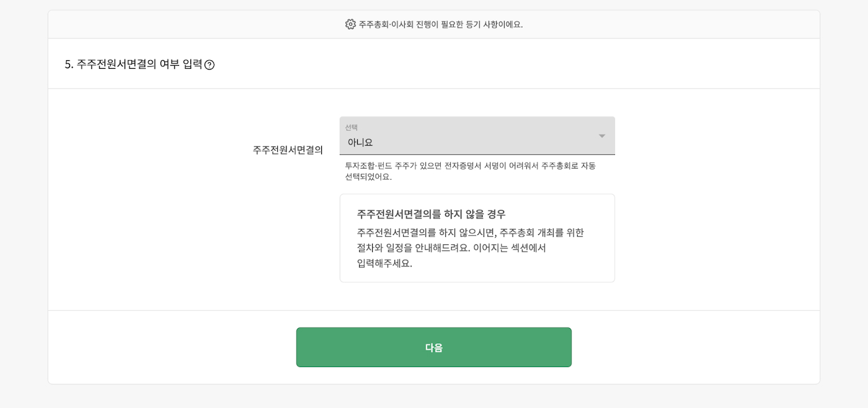Screen dimensions: 868x408
Task: Click the info card's first body line about 주주총회 개최
Action: pyautogui.click(x=470, y=233)
